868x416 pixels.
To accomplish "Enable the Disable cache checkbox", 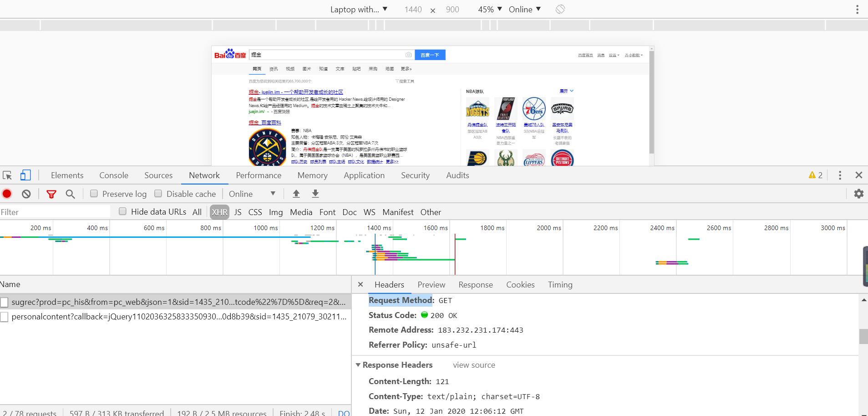I will point(158,194).
